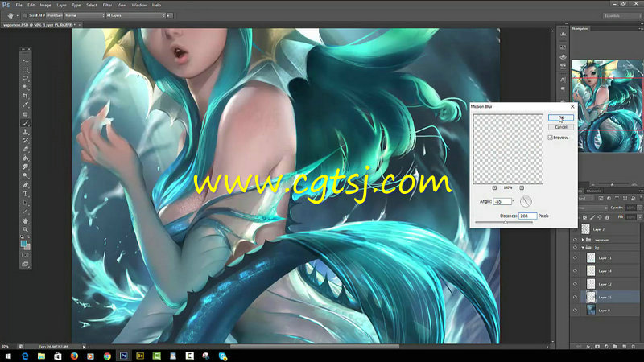The width and height of the screenshot is (644, 362).
Task: Open the Window menu
Action: point(139,6)
